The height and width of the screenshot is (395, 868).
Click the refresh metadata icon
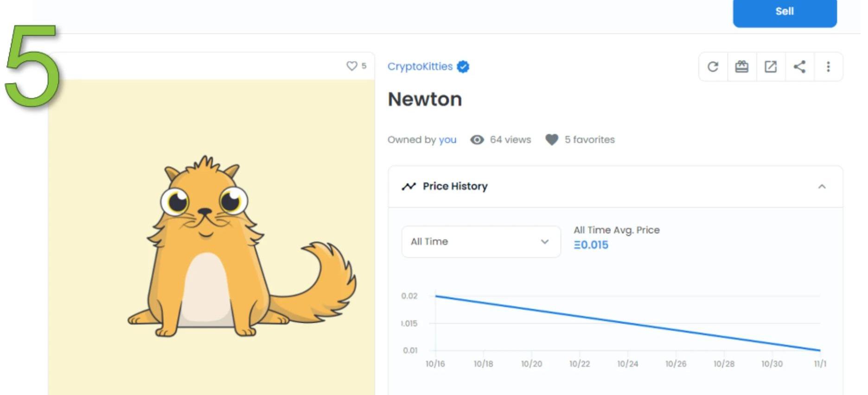[713, 67]
